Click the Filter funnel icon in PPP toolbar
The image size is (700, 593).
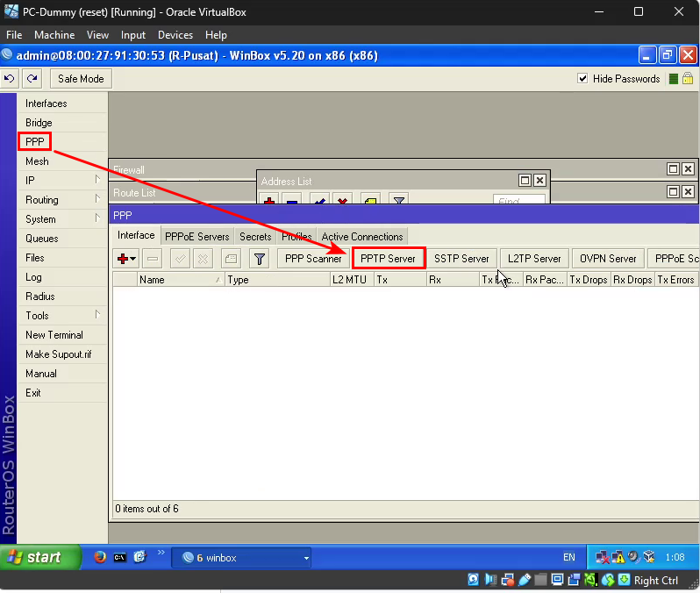(260, 259)
